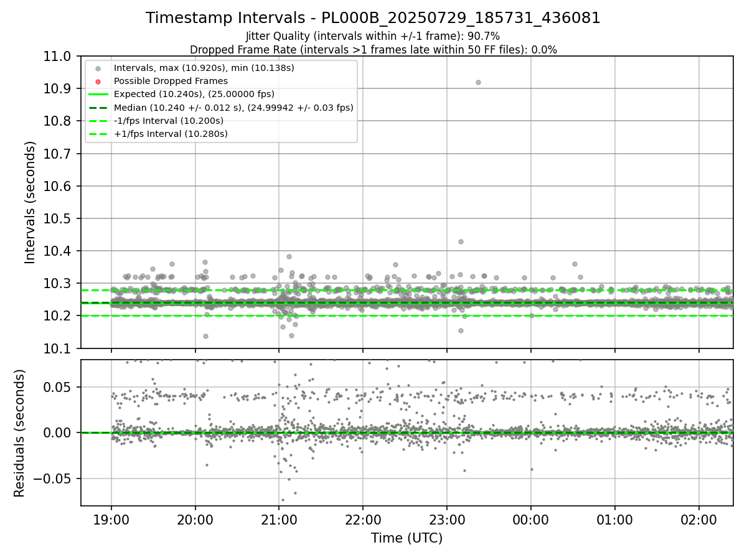747x560 pixels.
Task: Click the 20:00 x-axis tick label
Action: click(195, 520)
